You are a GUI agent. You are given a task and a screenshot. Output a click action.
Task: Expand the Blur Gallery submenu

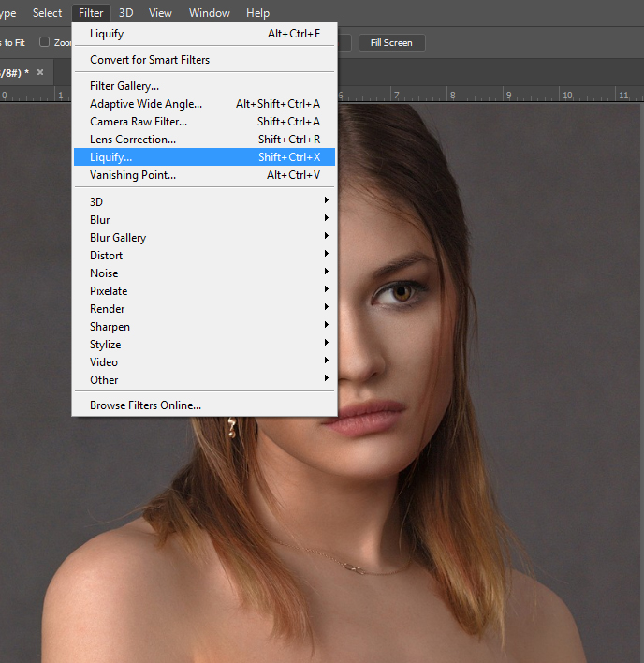pyautogui.click(x=118, y=238)
